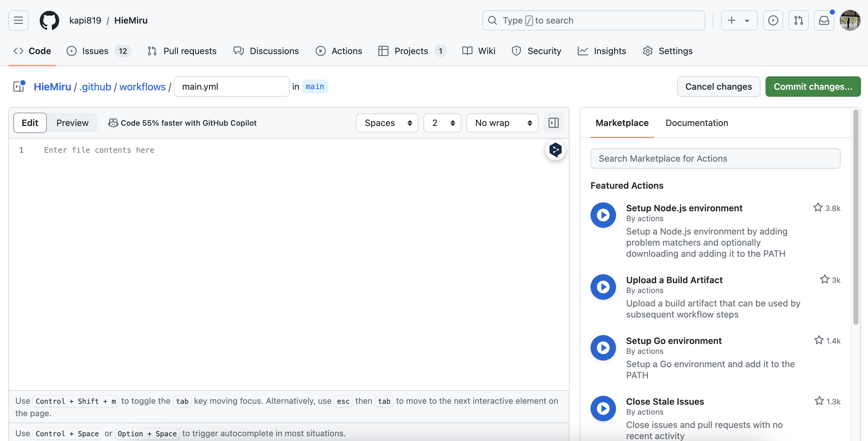Open the workflows breadcrumb link

(x=142, y=87)
